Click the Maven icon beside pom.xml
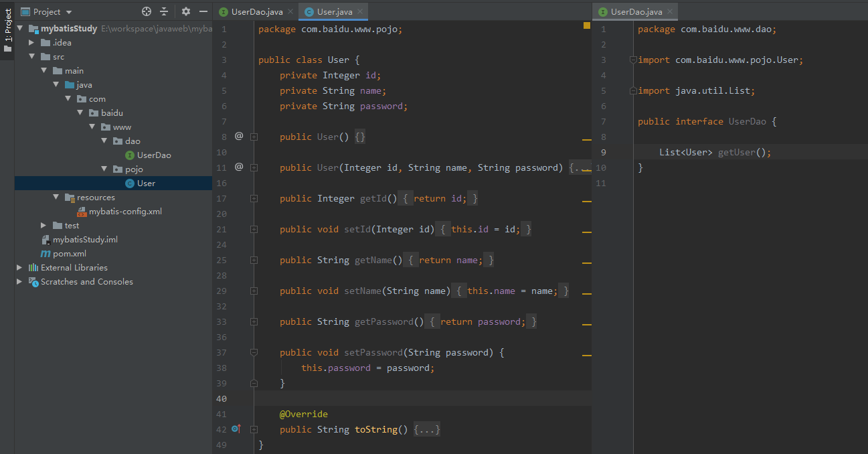 click(x=46, y=254)
